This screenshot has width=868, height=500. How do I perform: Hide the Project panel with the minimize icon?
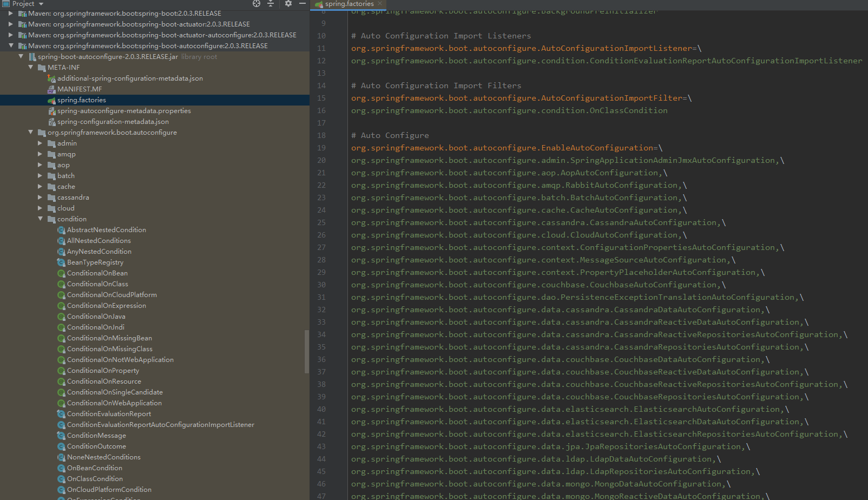[x=303, y=3]
